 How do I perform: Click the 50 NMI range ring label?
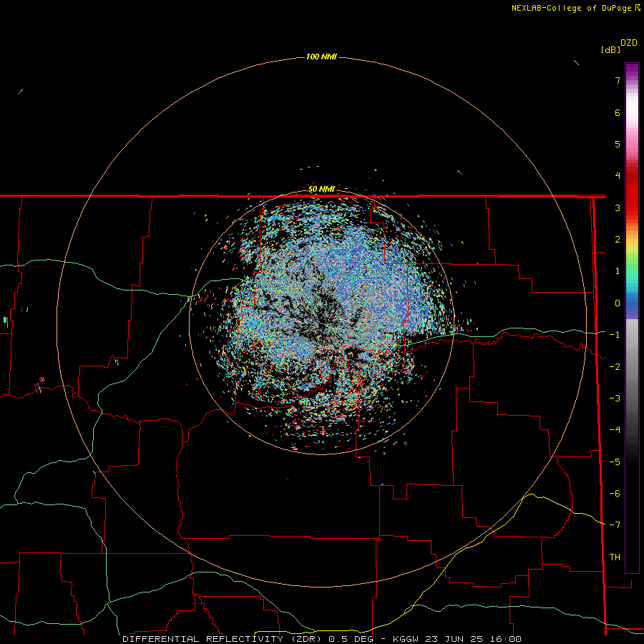click(321, 190)
